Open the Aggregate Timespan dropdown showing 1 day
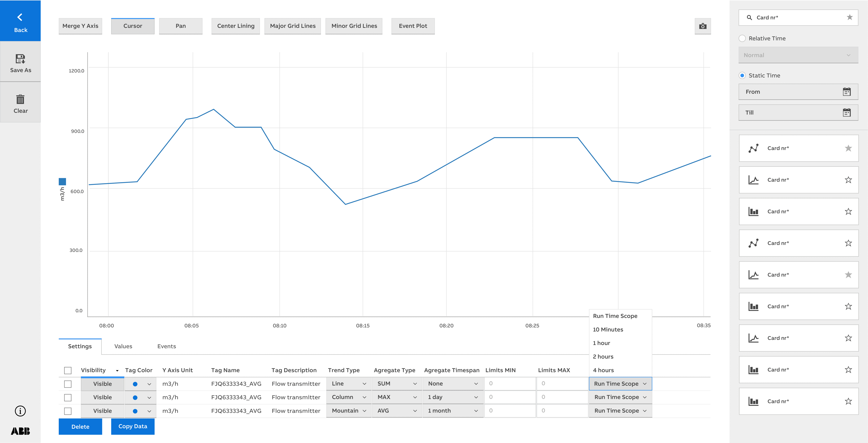Viewport: 868px width, 443px height. (x=453, y=397)
